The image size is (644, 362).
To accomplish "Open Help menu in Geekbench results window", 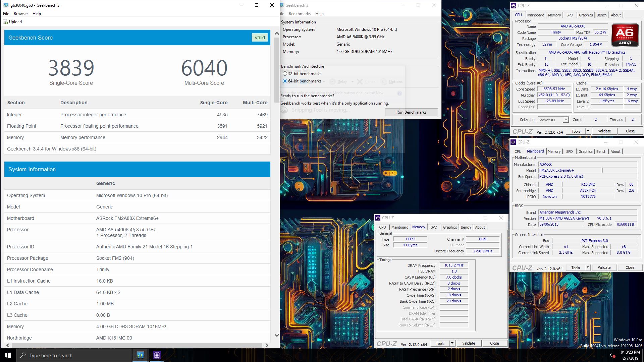I will (x=37, y=14).
